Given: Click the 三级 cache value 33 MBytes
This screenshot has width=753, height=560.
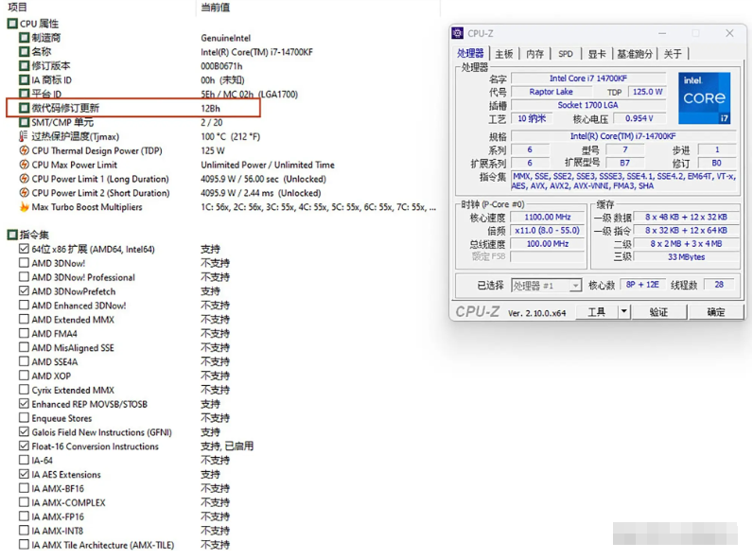Looking at the screenshot, I should [686, 257].
